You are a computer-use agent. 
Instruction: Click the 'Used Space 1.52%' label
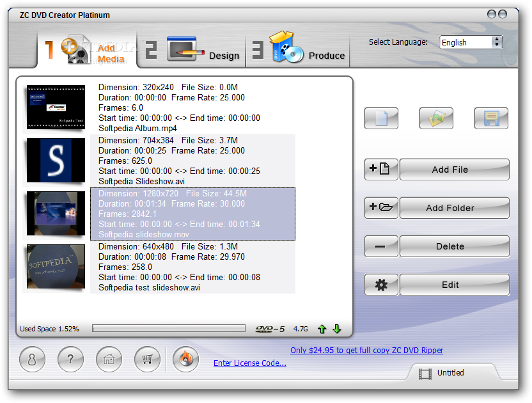coord(49,329)
